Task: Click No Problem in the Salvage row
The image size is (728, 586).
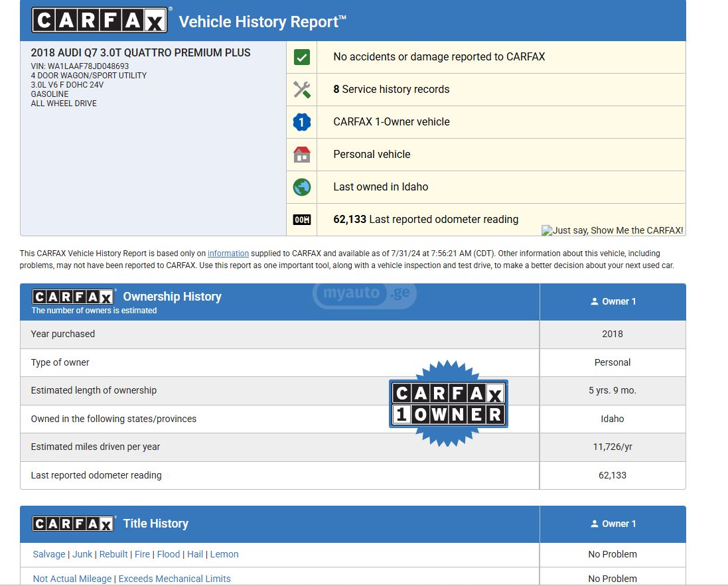Action: pos(613,554)
